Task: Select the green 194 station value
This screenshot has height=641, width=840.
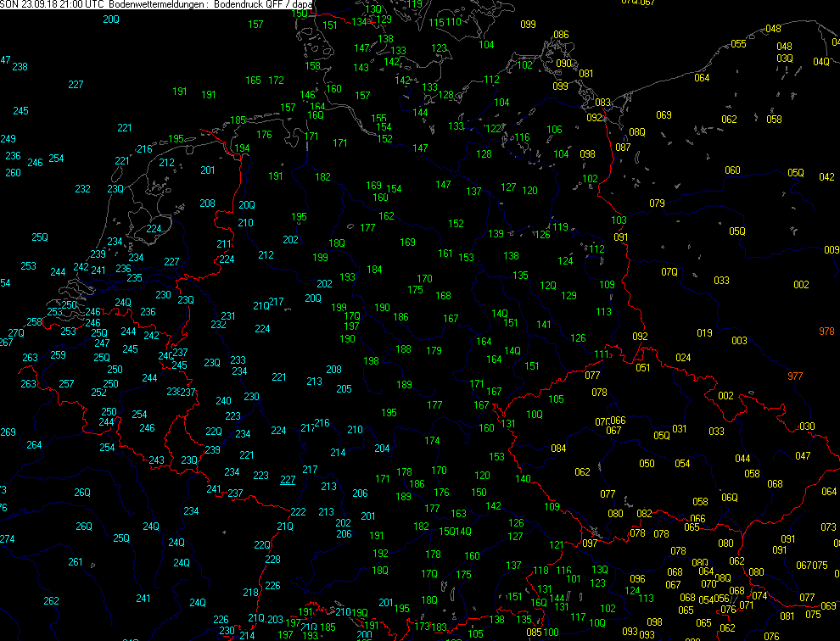Action: tap(243, 148)
